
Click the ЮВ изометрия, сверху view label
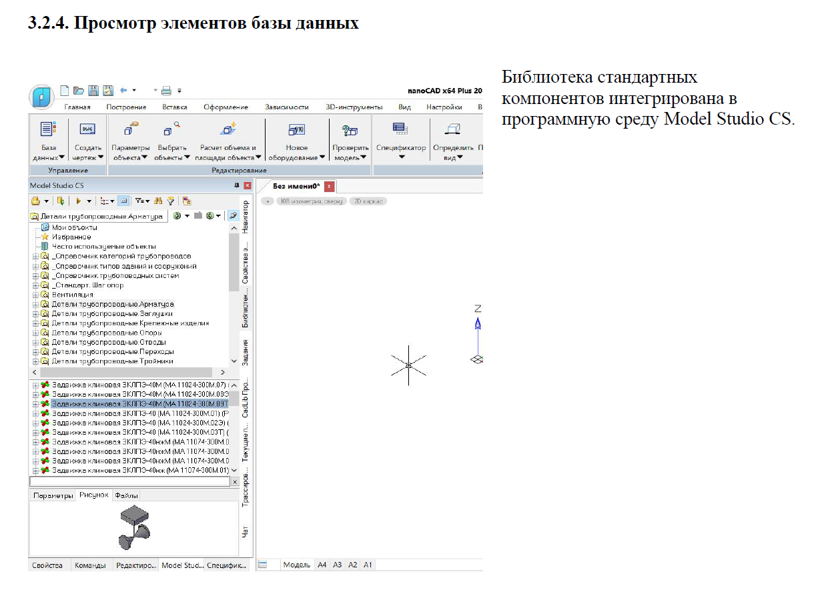[x=312, y=201]
